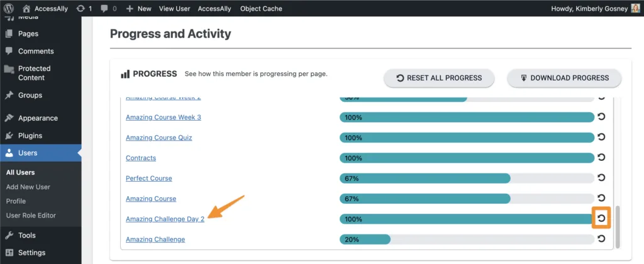
Task: Click reset icon for Amazing Course Quiz
Action: click(x=601, y=137)
